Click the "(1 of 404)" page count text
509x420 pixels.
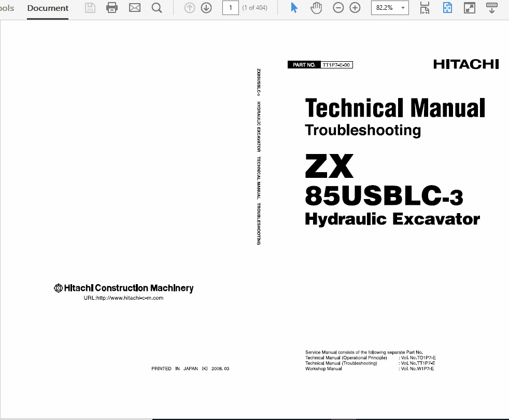click(255, 8)
